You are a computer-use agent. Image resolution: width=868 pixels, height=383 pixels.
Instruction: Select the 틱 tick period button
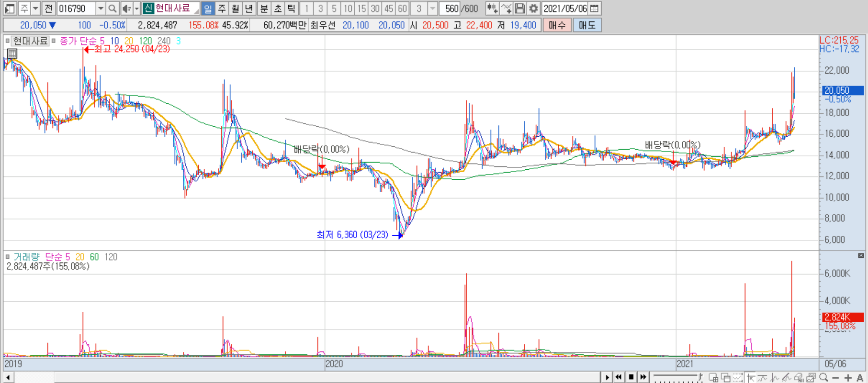pos(291,9)
